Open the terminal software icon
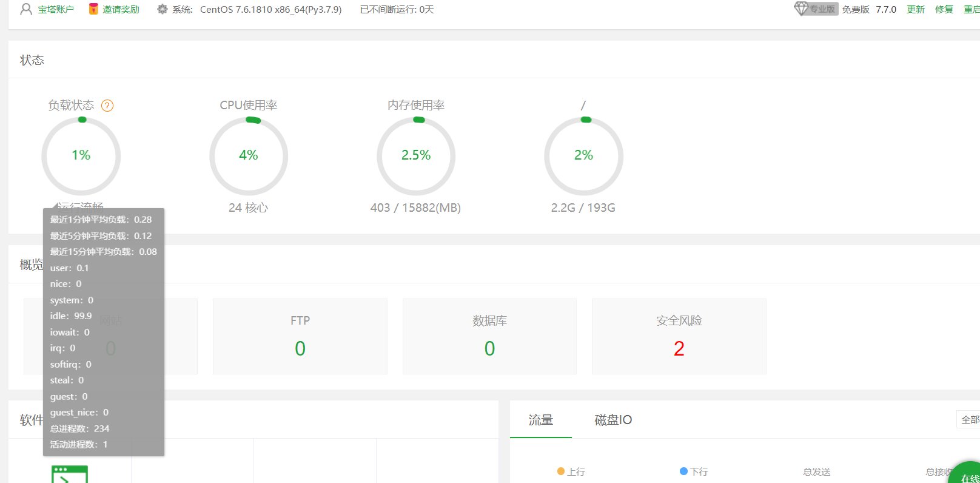The height and width of the screenshot is (483, 980). [70, 475]
